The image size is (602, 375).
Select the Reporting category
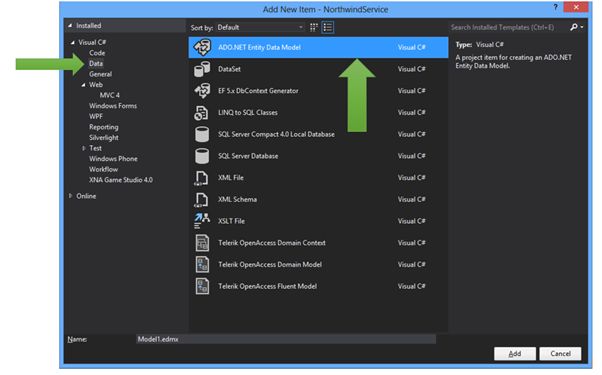[104, 127]
